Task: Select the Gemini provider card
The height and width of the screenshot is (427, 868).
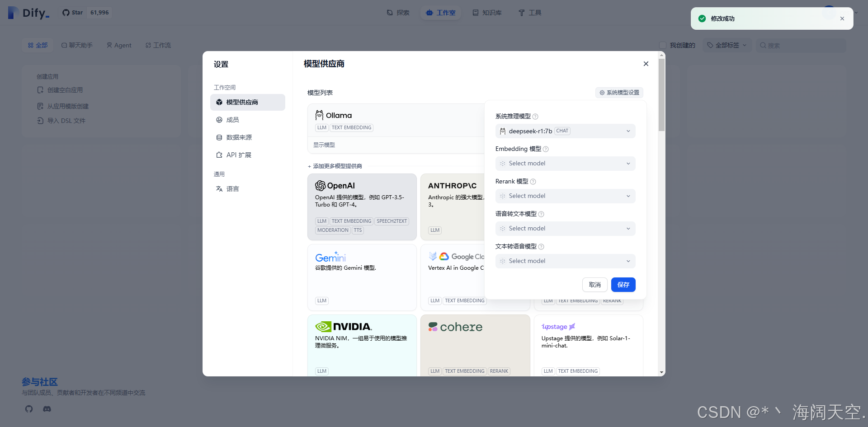Action: point(362,277)
